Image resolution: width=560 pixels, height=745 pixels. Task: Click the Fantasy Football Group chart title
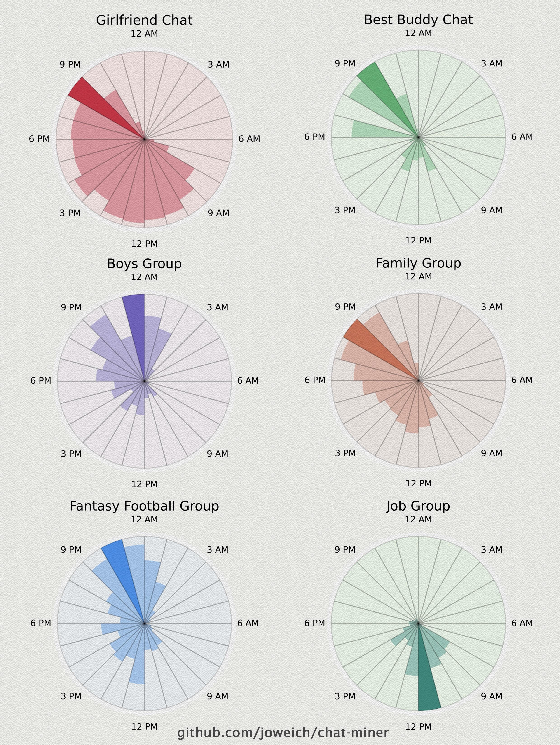(144, 506)
